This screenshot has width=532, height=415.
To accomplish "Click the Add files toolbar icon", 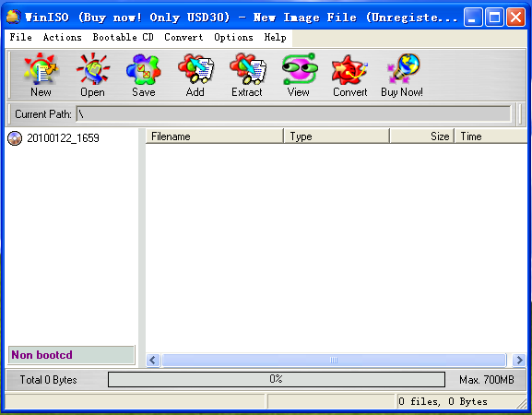I will [x=195, y=75].
